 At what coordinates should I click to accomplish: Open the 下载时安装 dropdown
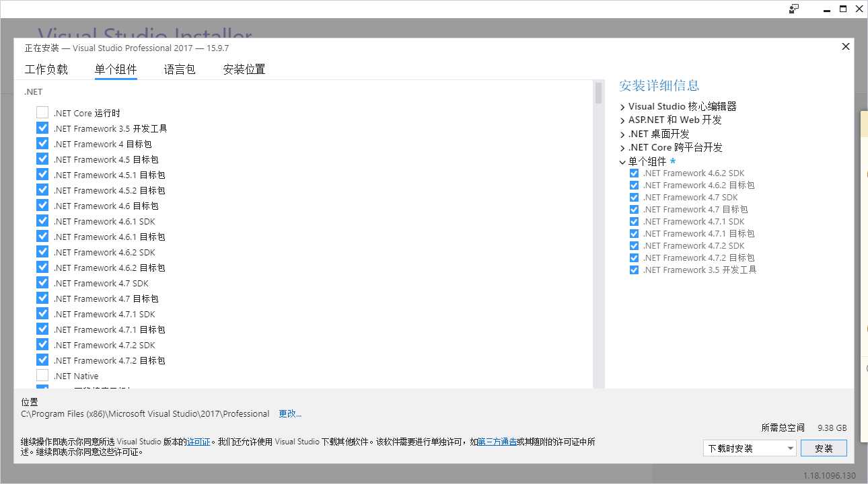point(750,448)
